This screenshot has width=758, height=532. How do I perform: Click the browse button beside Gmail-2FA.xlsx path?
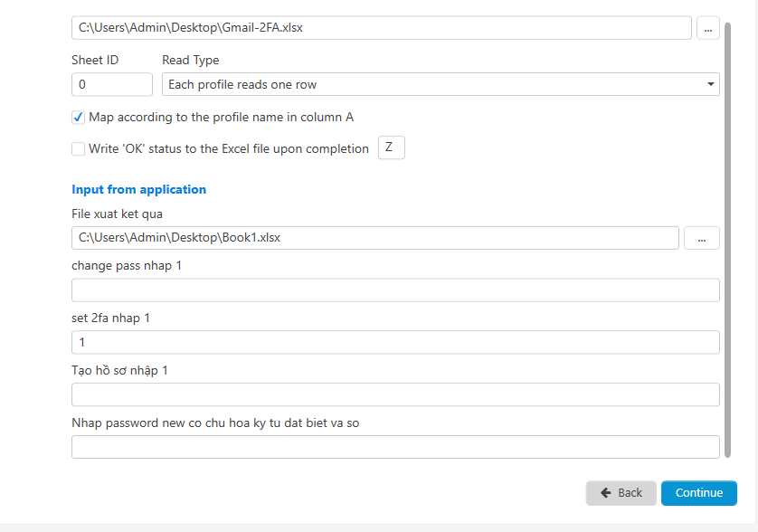click(x=707, y=28)
